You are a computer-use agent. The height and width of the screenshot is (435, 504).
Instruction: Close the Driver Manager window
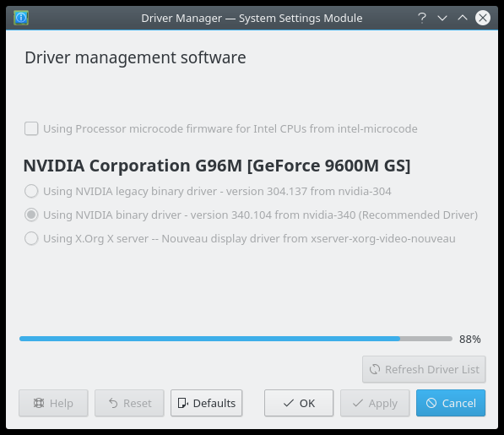483,18
